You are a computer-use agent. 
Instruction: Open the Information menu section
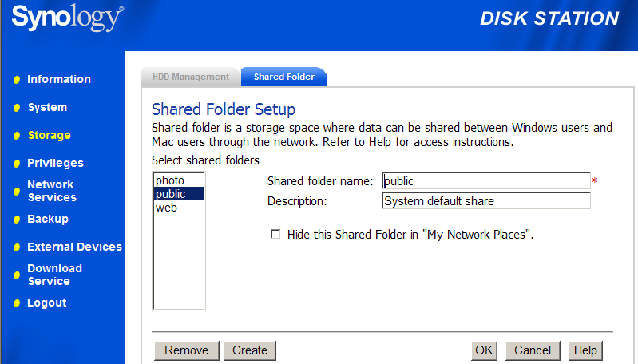click(58, 79)
